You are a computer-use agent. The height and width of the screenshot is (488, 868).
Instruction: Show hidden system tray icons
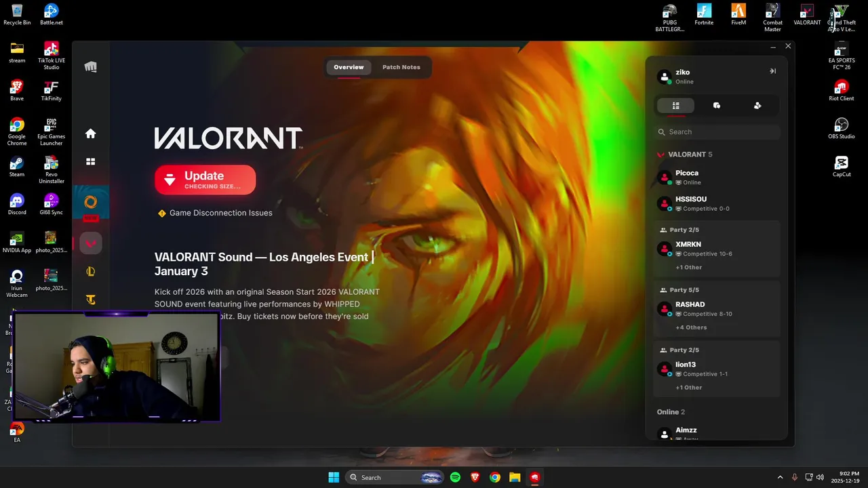point(780,477)
